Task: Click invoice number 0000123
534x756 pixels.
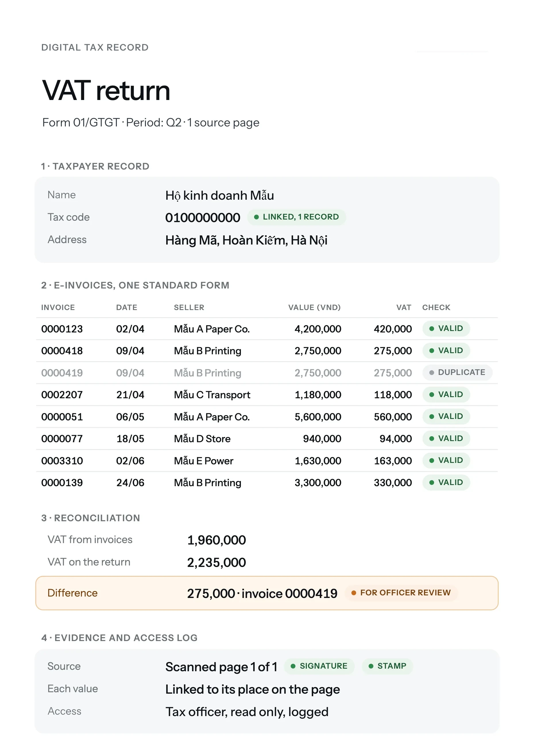Action: click(62, 329)
